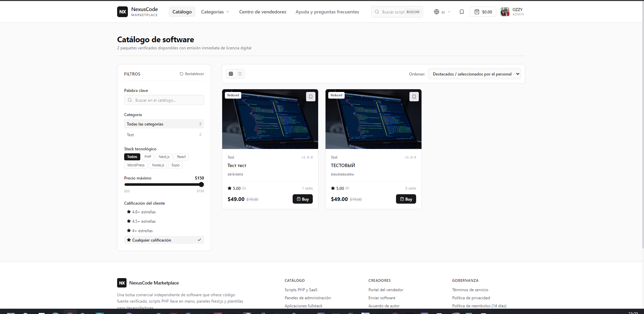Screen dimensions: 644x314
Task: Open the $0.00 shopping cart
Action: pyautogui.click(x=483, y=12)
